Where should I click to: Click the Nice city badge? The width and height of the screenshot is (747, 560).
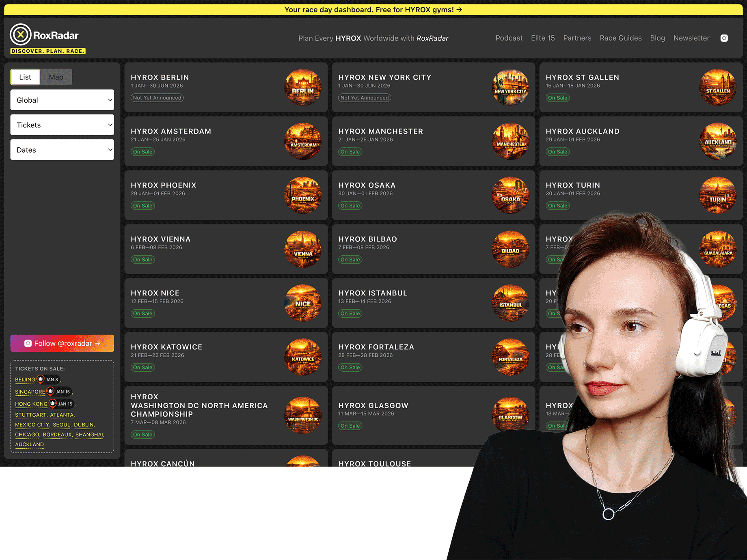tap(303, 304)
